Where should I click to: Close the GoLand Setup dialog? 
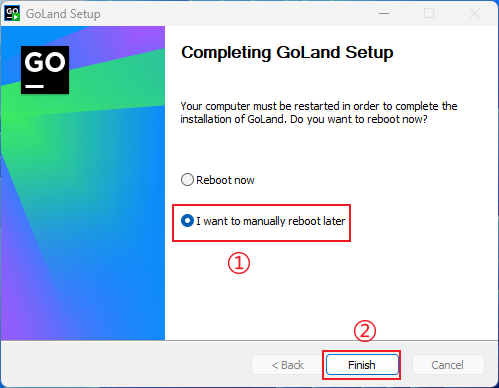[475, 14]
